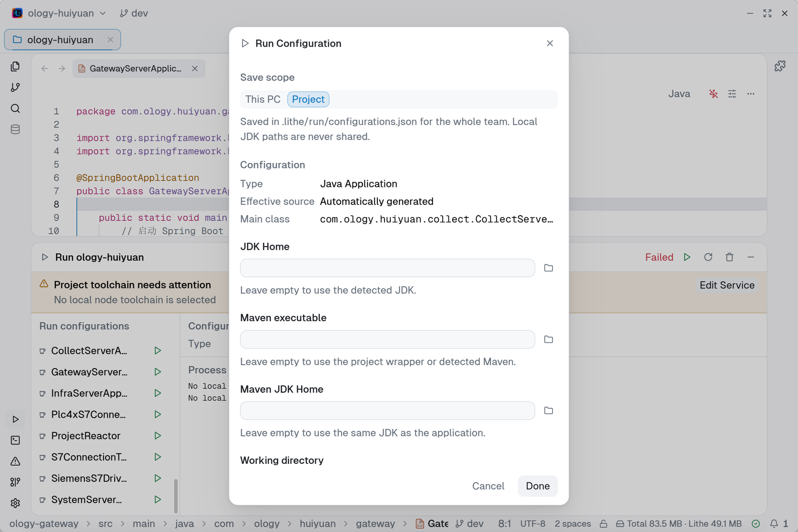Viewport: 798px width, 532px height.
Task: Focus the JDK Home input field
Action: click(x=387, y=268)
